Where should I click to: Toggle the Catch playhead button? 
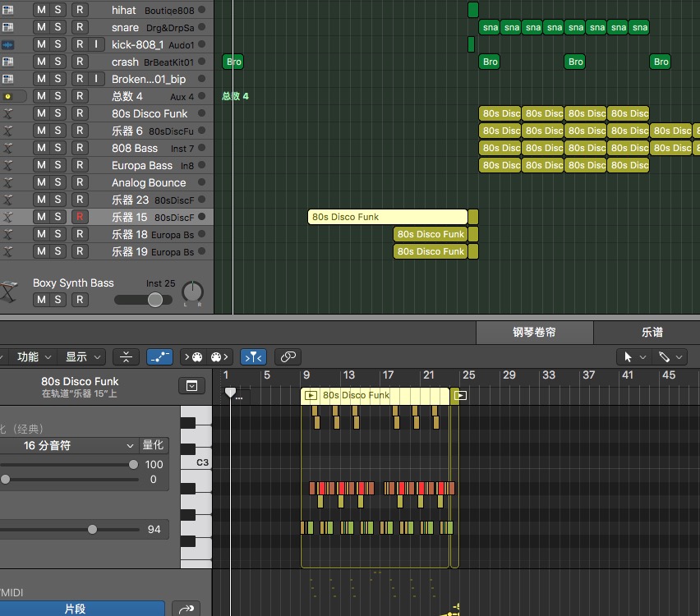click(253, 356)
